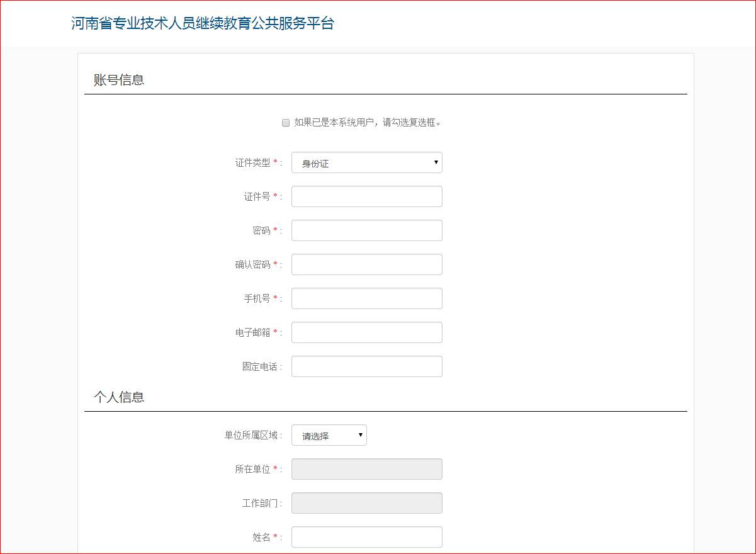The width and height of the screenshot is (756, 554).
Task: Click the 固定电话 input field
Action: (366, 366)
